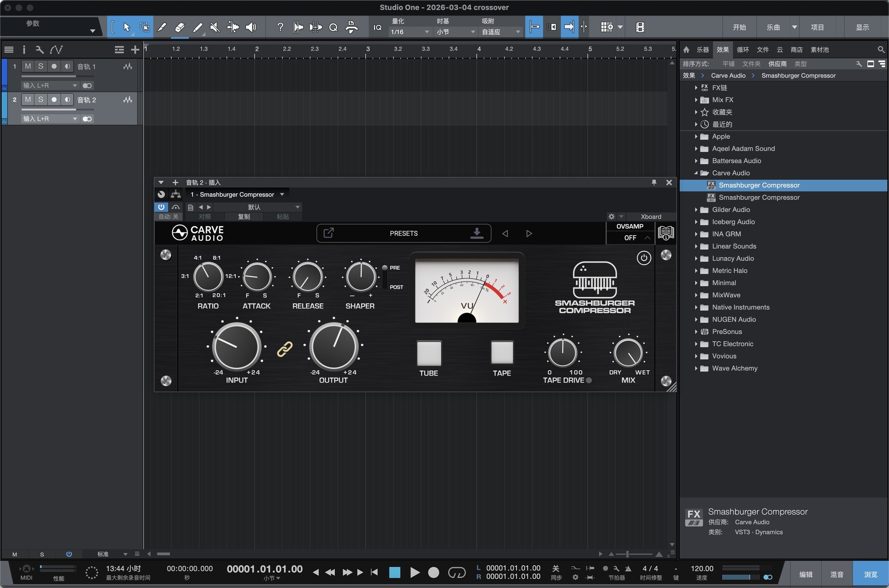Select the Mute tool icon
889x588 pixels.
pyautogui.click(x=215, y=27)
